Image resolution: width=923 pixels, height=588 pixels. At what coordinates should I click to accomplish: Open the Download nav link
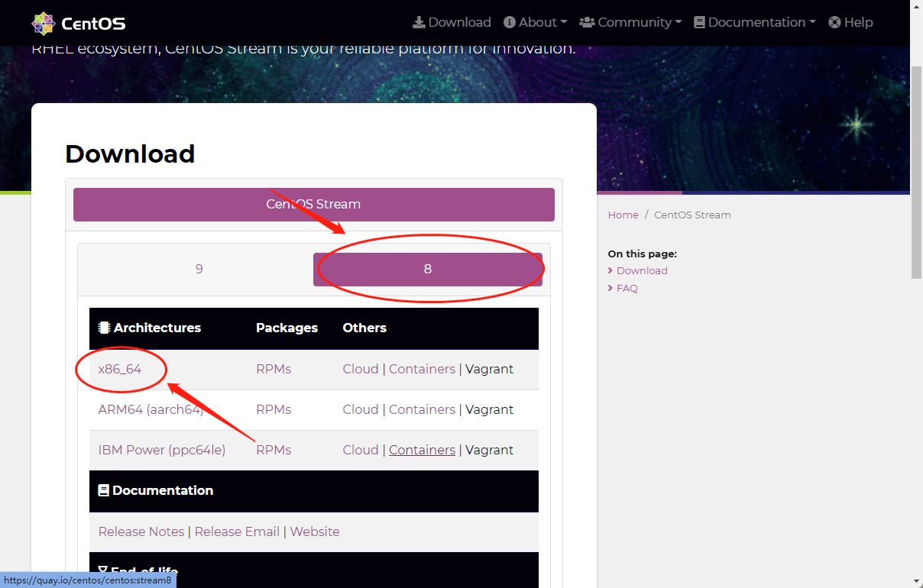pyautogui.click(x=452, y=22)
